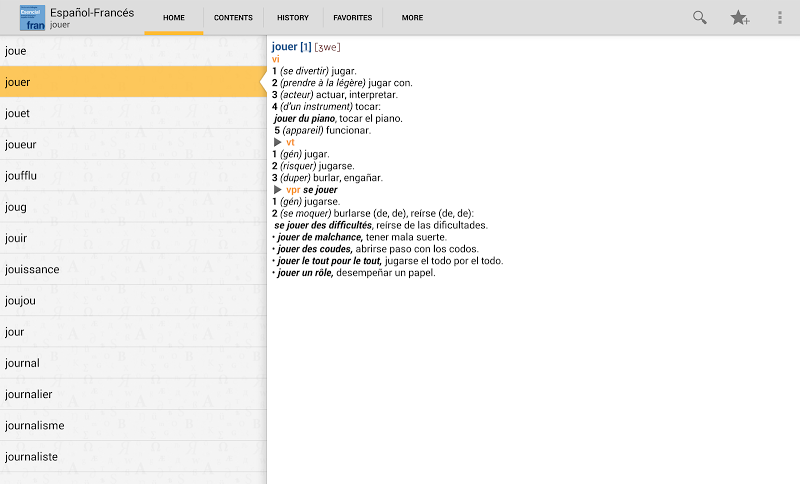Viewport: 800px width, 484px height.
Task: Switch to the HOME tab
Action: [173, 17]
